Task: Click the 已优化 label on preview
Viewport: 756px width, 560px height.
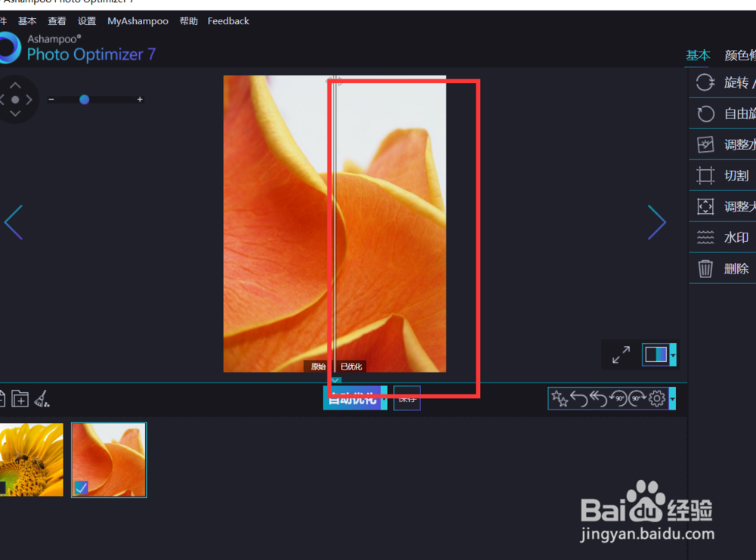Action: (351, 367)
